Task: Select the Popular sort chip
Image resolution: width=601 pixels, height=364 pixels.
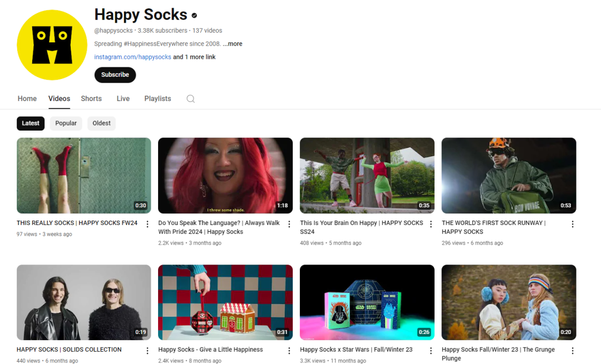Action: tap(66, 123)
